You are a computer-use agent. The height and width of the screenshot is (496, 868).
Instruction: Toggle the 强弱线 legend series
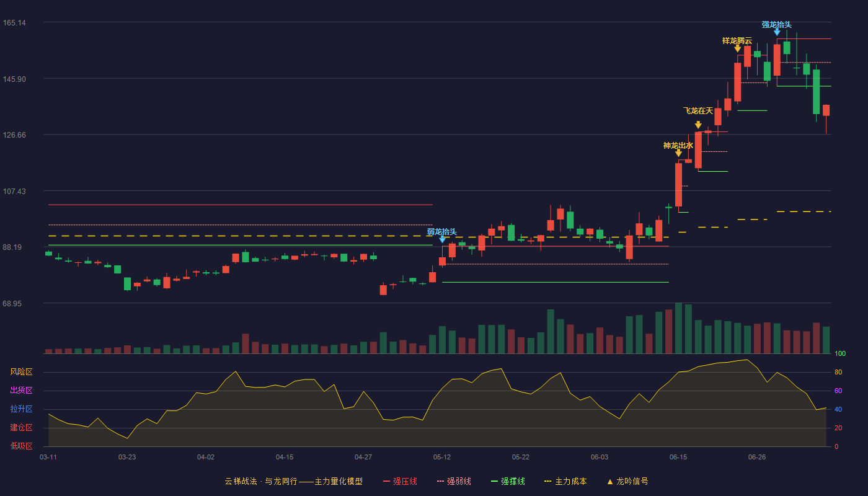[x=454, y=481]
